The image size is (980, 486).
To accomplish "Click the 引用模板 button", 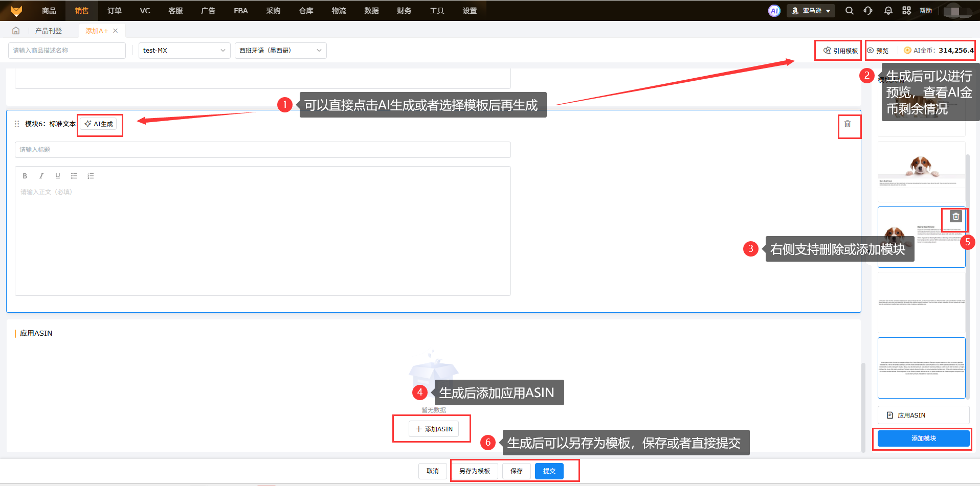I will coord(840,51).
